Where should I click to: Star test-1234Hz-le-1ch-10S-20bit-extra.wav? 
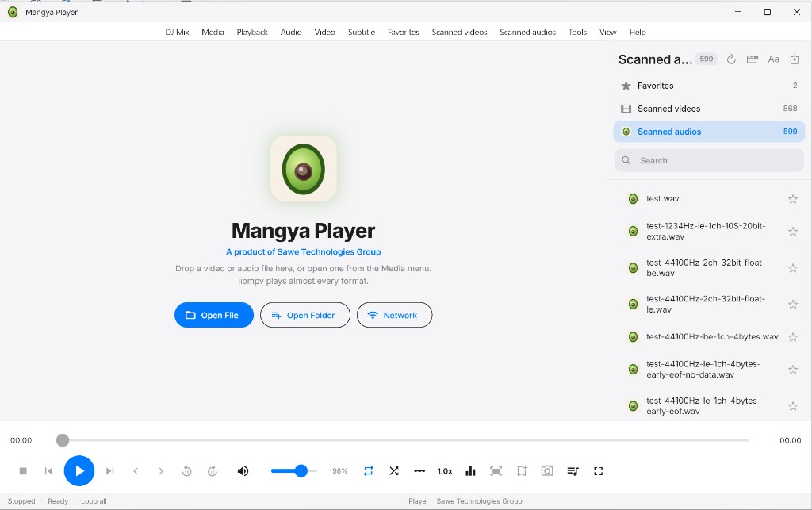pyautogui.click(x=793, y=232)
